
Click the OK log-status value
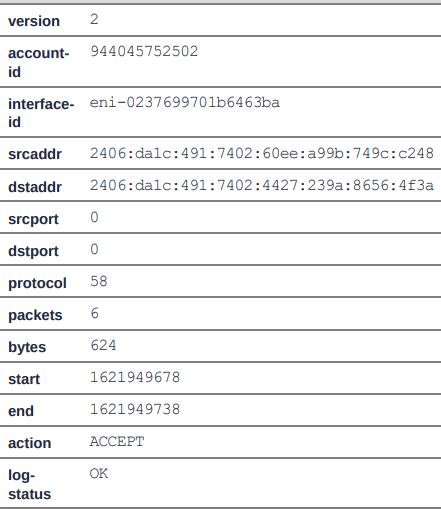pos(99,474)
